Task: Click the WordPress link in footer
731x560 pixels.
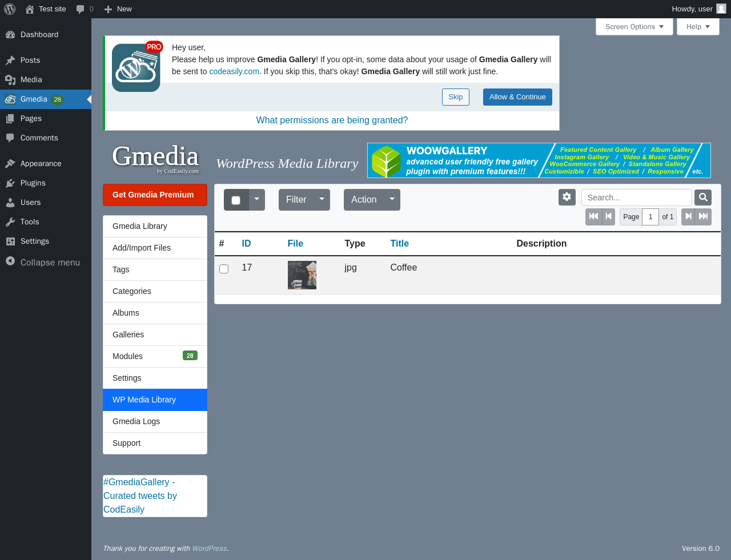Action: tap(210, 549)
